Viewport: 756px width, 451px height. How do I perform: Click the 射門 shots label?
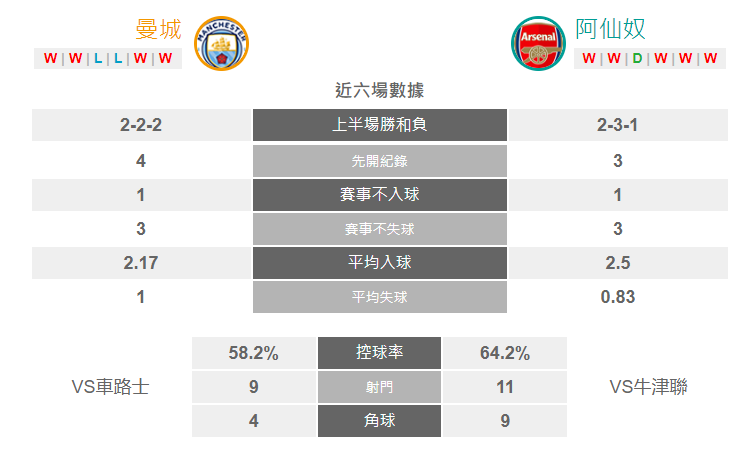click(379, 387)
